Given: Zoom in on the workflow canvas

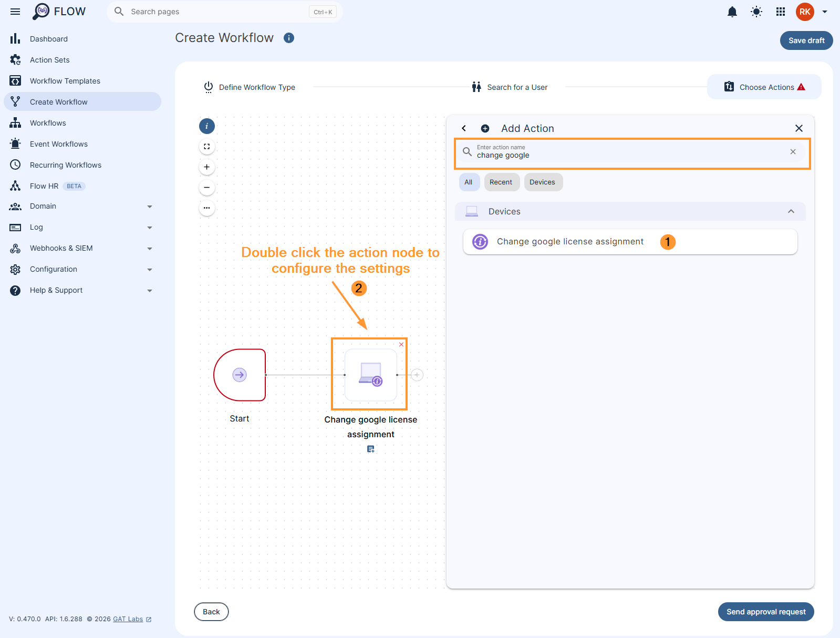Looking at the screenshot, I should click(207, 167).
